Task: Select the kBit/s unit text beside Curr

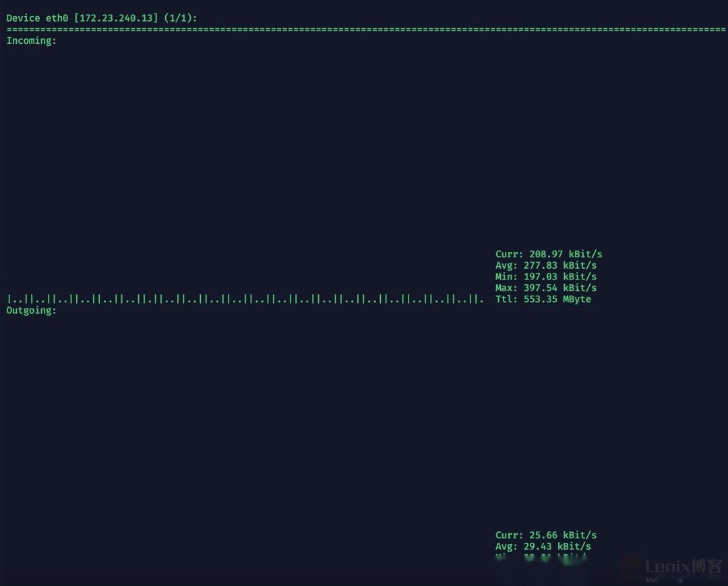Action: point(586,254)
